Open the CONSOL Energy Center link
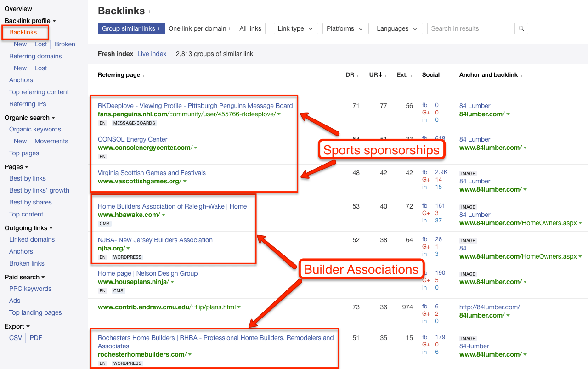Image resolution: width=588 pixels, height=369 pixels. click(132, 139)
